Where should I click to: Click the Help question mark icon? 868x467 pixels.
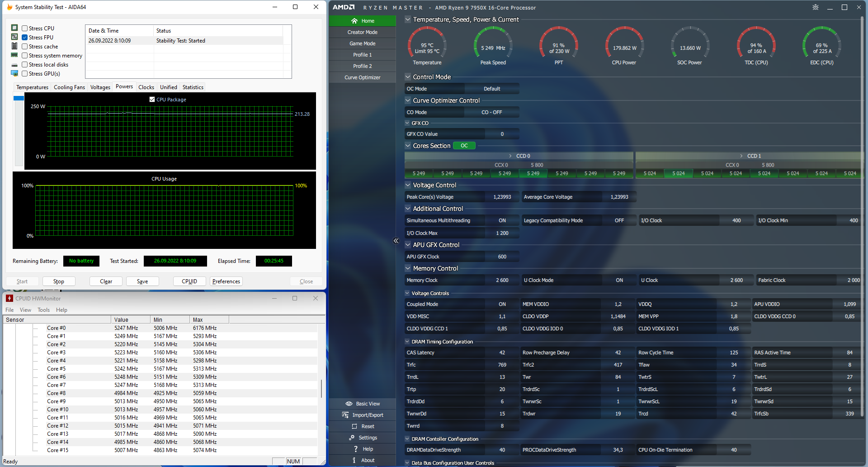(356, 449)
